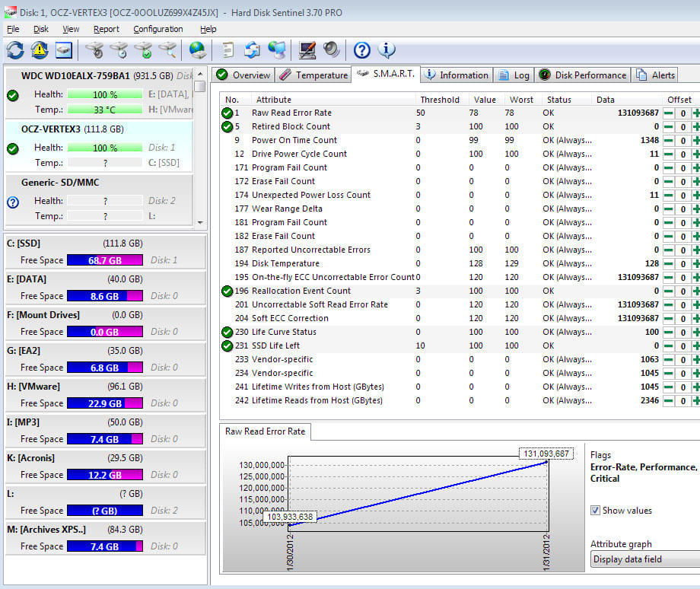This screenshot has height=589, width=700.
Task: Click green check icon of Reallocation Event Count
Action: (228, 291)
